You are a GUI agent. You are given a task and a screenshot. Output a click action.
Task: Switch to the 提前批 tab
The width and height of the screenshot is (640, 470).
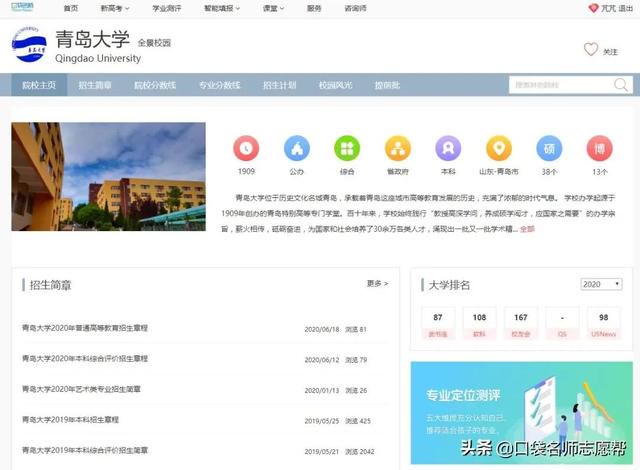[x=387, y=85]
